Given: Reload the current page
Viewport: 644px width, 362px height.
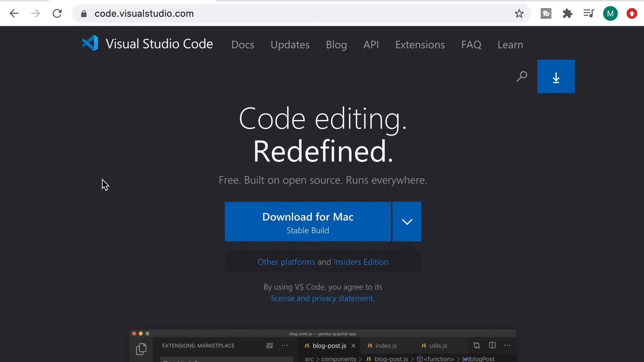Looking at the screenshot, I should 57,13.
